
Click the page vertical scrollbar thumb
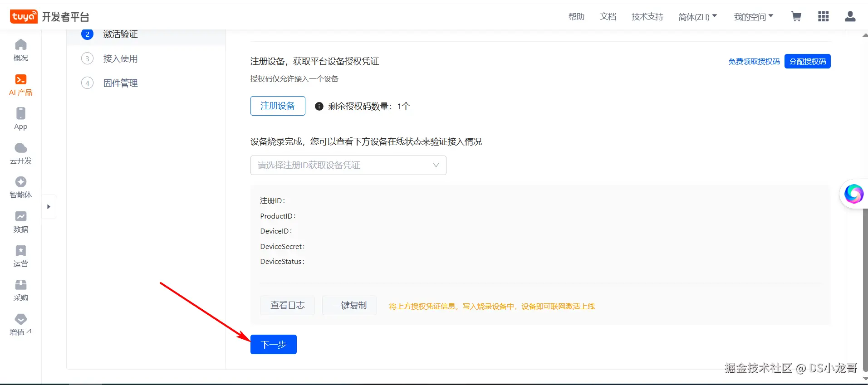coord(865,289)
